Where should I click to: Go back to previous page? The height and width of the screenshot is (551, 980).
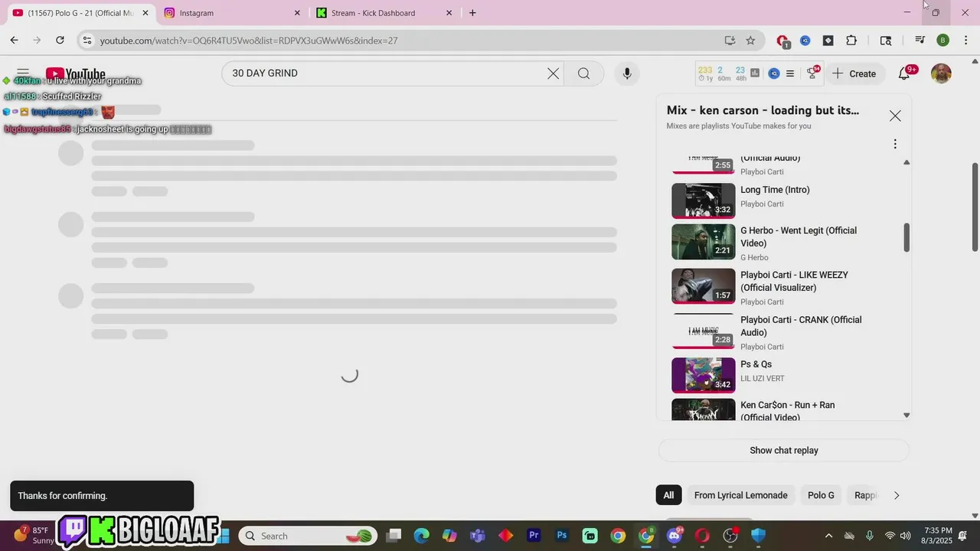14,41
